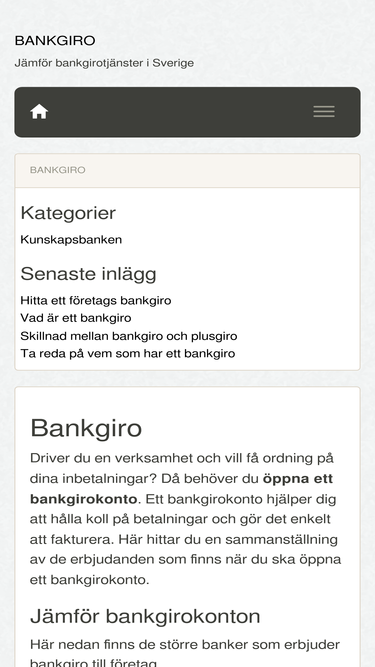Open the hamburger navigation menu

point(324,112)
